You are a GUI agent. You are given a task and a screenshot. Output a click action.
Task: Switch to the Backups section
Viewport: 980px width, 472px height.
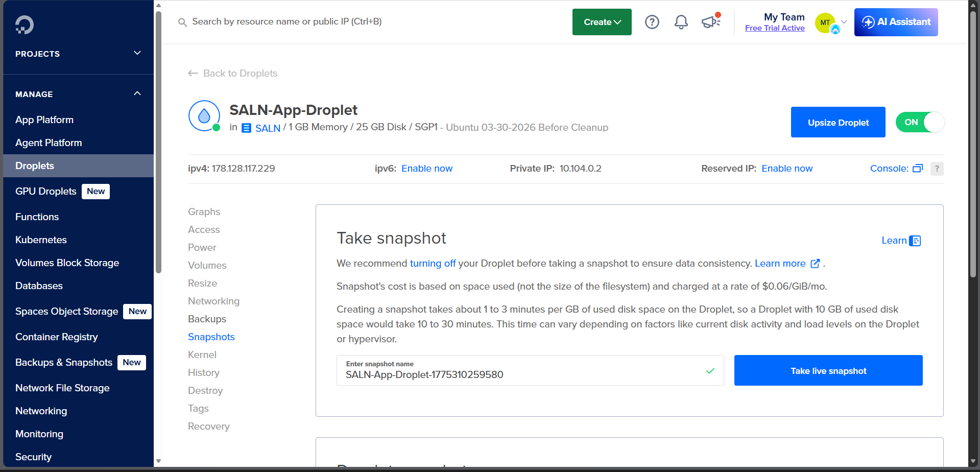tap(207, 319)
